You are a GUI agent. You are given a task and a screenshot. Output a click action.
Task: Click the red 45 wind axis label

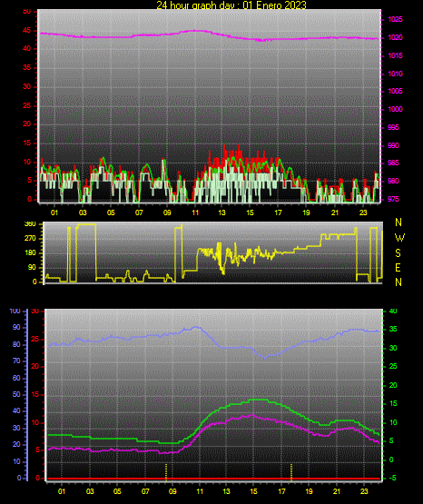coord(27,31)
